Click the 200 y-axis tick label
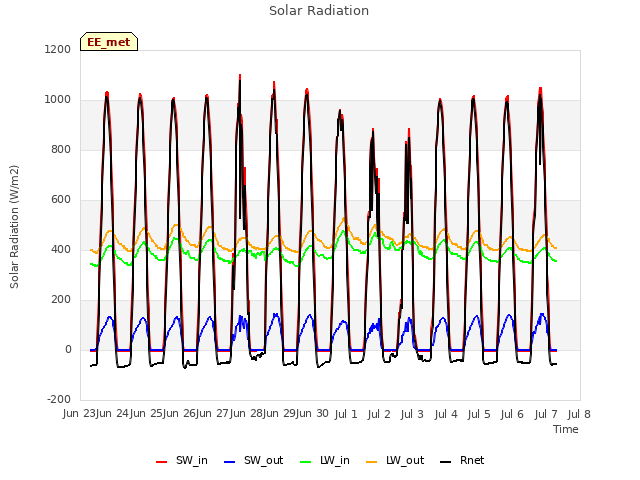This screenshot has width=640, height=480. click(61, 300)
